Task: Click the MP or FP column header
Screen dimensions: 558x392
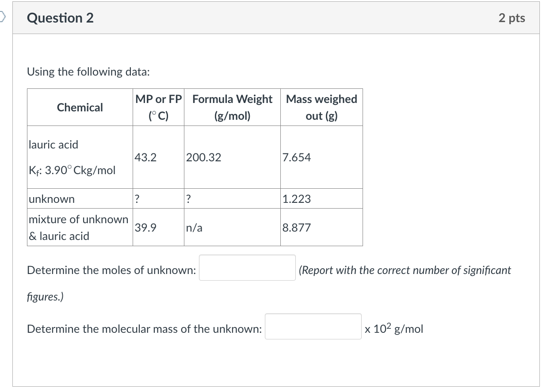Action: click(159, 107)
